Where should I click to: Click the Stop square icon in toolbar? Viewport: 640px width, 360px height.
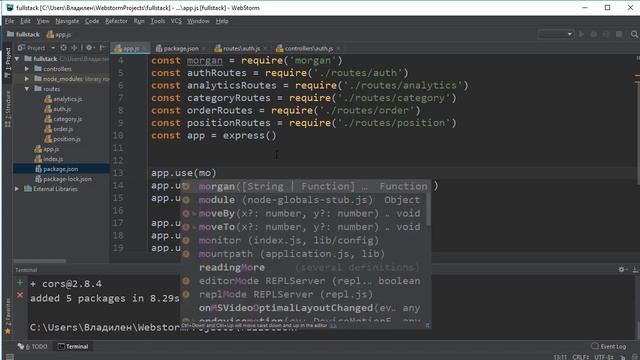(619, 34)
